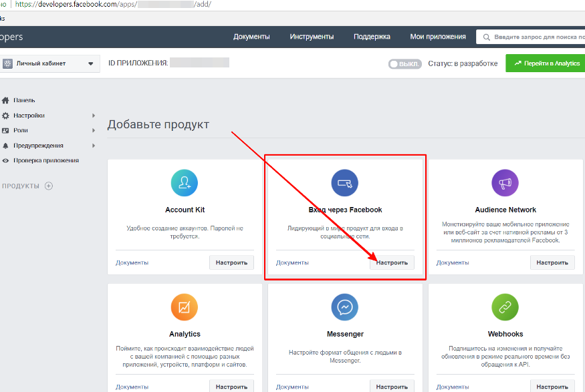The height and width of the screenshot is (392, 585).
Task: Click the gear icon beside Настройки
Action: (x=5, y=116)
